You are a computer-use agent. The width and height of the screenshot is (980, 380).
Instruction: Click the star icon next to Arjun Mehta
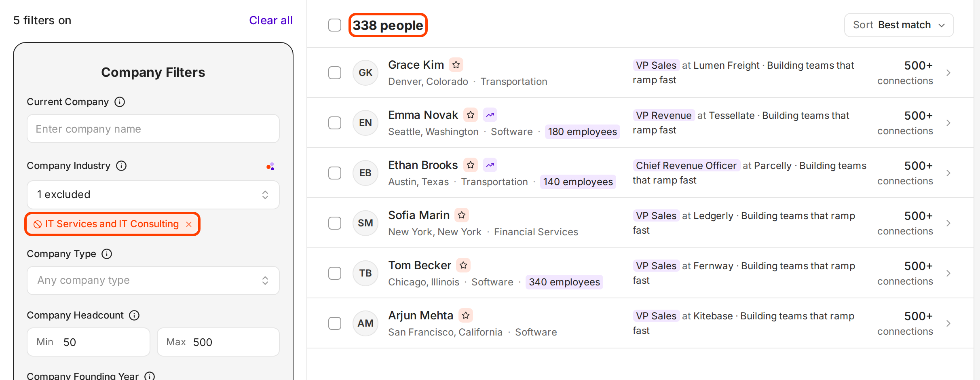point(466,315)
